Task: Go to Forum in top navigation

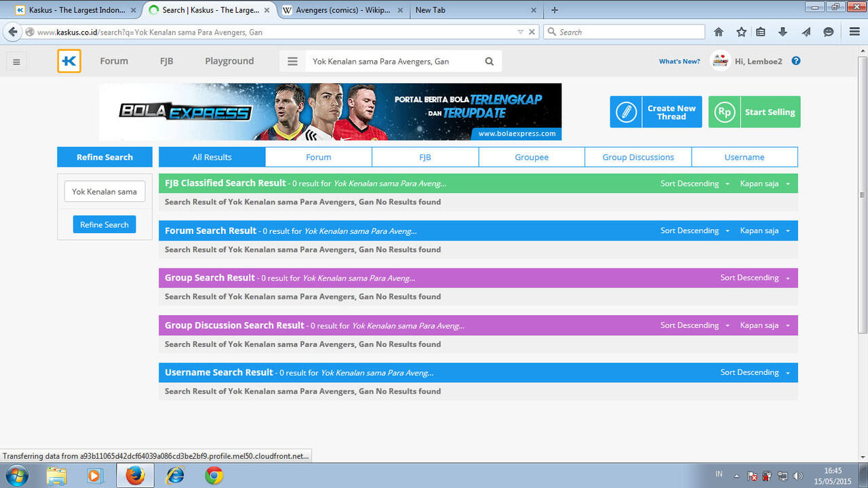Action: pyautogui.click(x=114, y=61)
